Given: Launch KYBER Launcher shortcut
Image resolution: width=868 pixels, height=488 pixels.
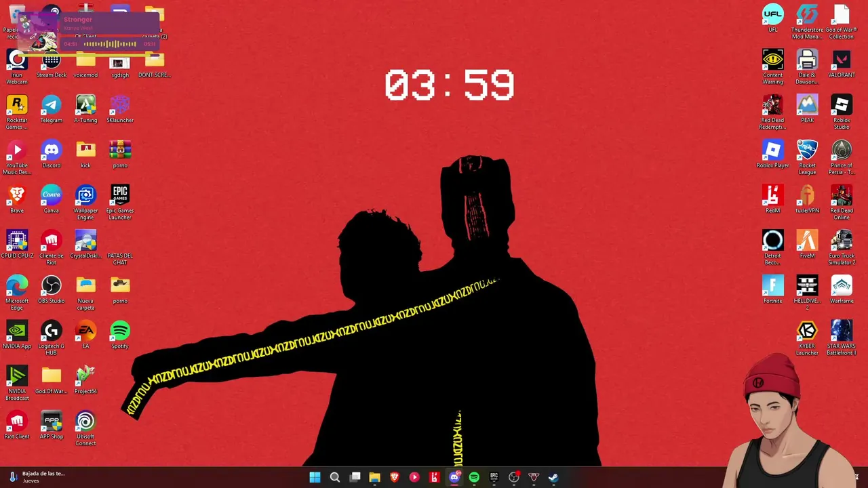Looking at the screenshot, I should [807, 338].
